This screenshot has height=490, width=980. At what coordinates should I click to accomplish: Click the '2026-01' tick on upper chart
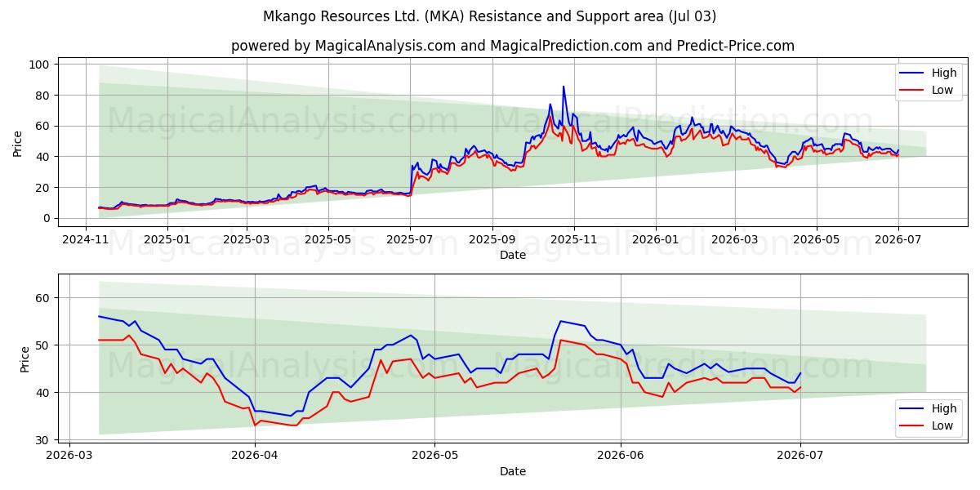tap(655, 238)
